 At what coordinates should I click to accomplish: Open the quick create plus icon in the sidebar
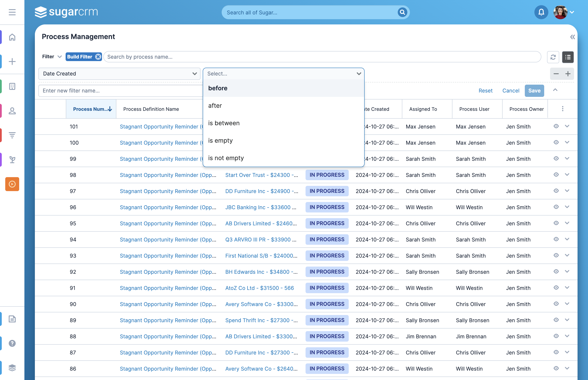click(12, 62)
